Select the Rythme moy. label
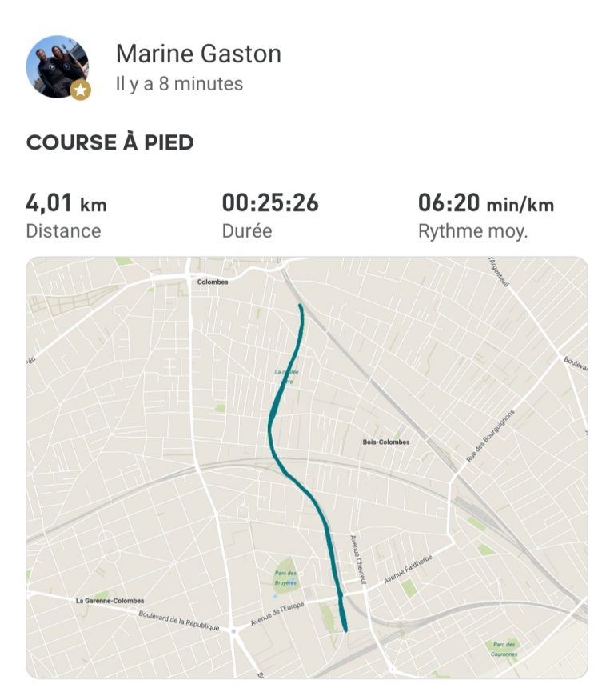 click(472, 231)
